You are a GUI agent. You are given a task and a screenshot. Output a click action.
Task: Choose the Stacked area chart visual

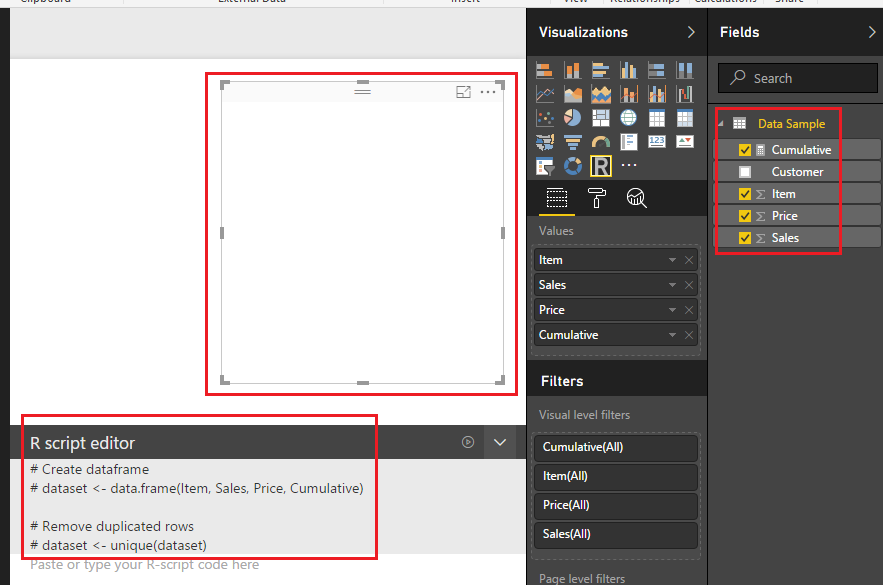[x=601, y=94]
